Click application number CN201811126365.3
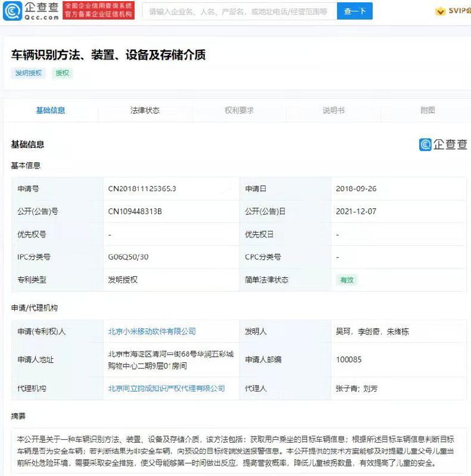471x476 pixels. (142, 189)
